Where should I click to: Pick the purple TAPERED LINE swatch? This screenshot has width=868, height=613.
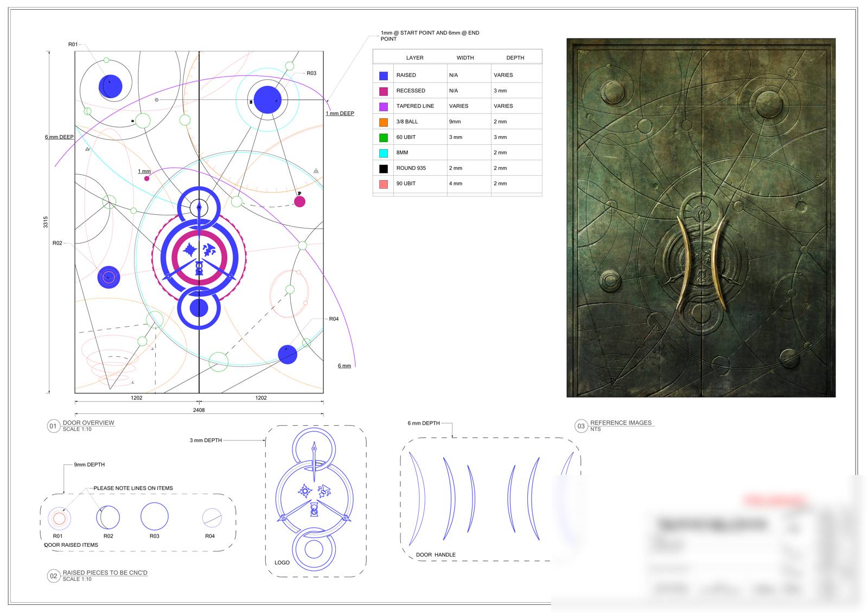click(384, 107)
